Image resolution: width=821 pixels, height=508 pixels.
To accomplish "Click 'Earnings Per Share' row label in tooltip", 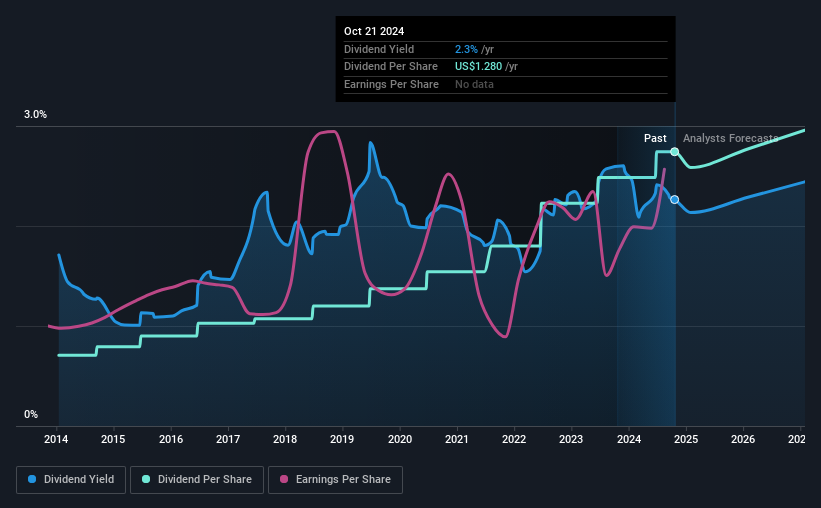I will (x=391, y=84).
